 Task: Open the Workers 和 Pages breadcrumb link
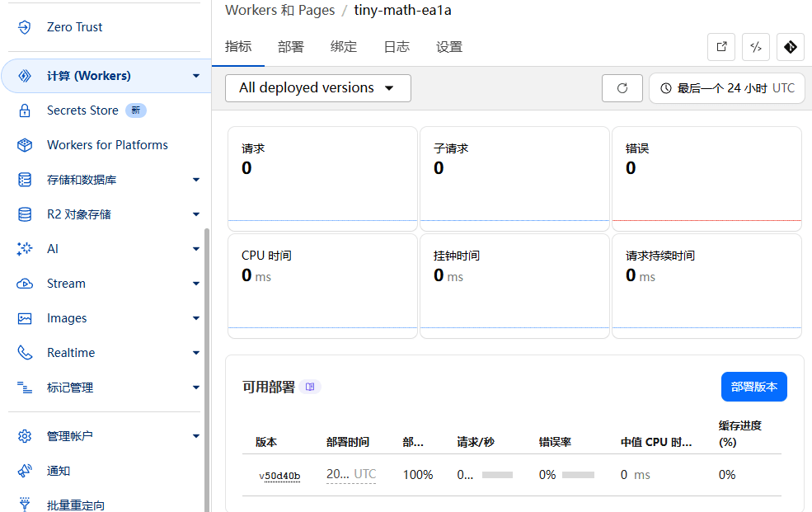tap(280, 11)
